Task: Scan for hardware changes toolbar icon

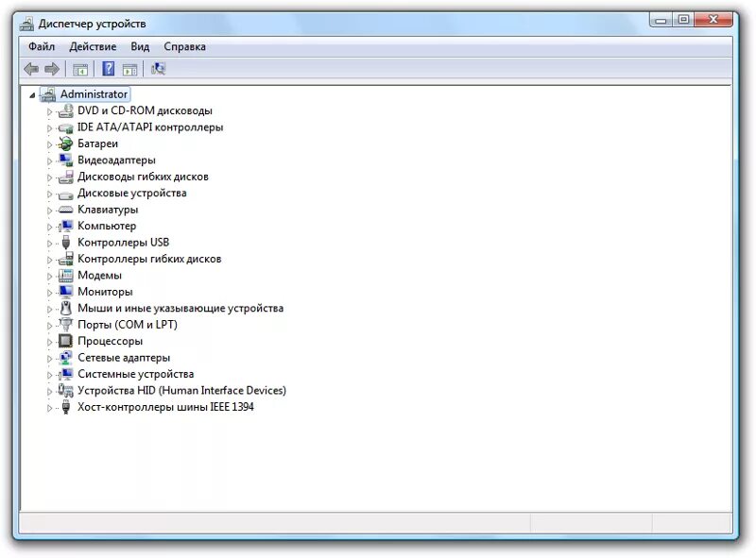Action: click(158, 69)
